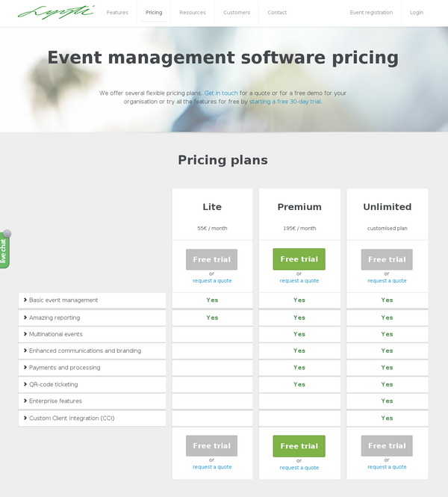Image resolution: width=448 pixels, height=497 pixels.
Task: Open the live chat side tab
Action: tap(4, 250)
